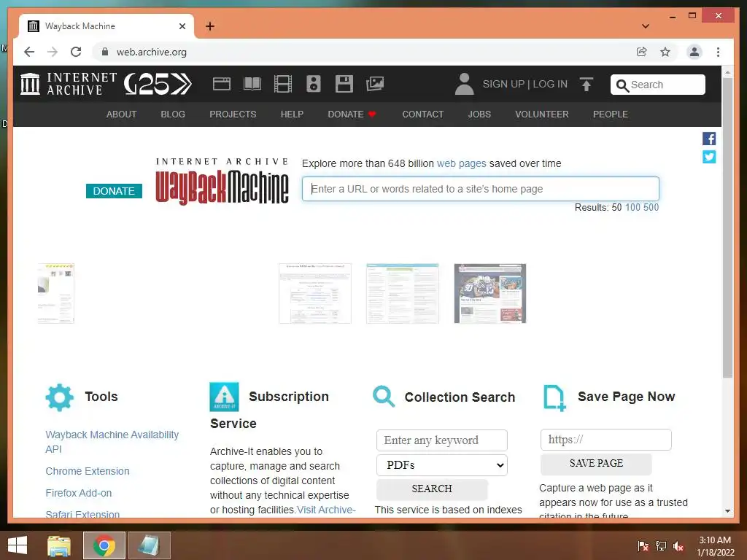
Task: Click the Internet Archive logo
Action: tap(69, 84)
